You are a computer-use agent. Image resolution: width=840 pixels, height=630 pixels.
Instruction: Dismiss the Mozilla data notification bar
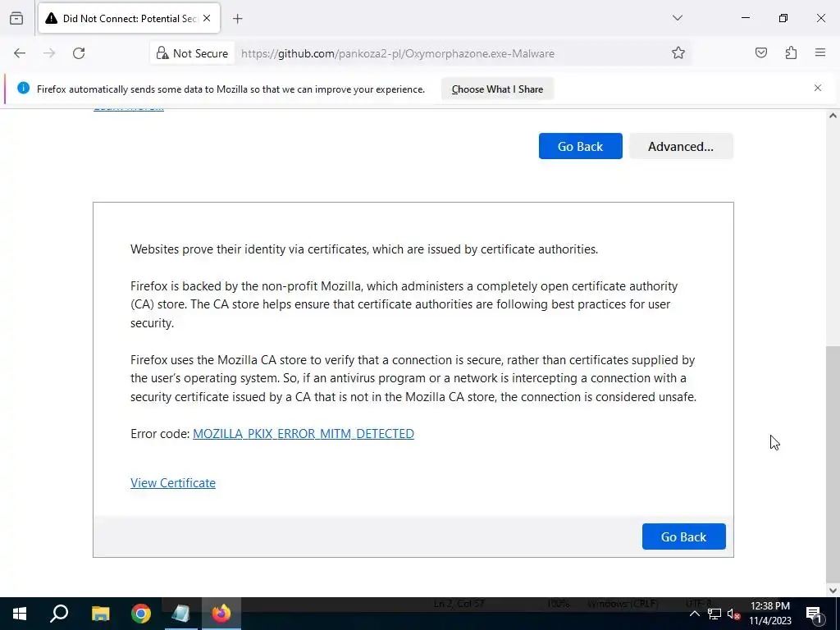pyautogui.click(x=818, y=88)
